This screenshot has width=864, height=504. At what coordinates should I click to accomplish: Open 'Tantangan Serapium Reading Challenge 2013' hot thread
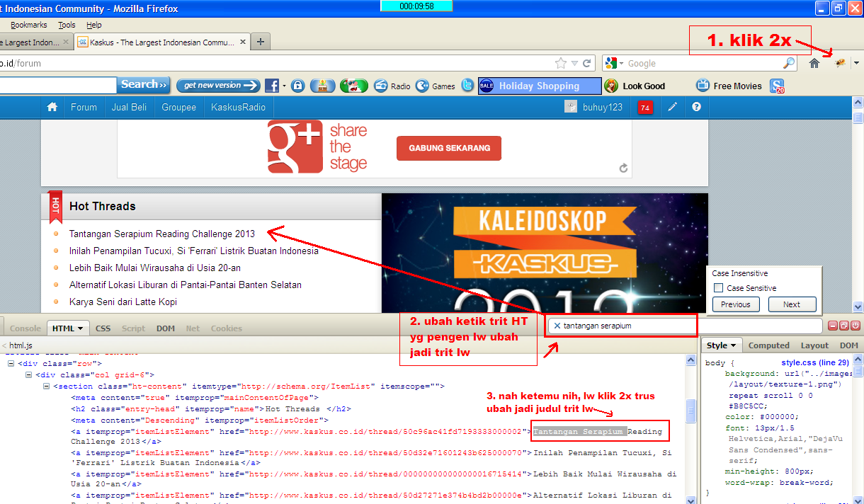[162, 234]
